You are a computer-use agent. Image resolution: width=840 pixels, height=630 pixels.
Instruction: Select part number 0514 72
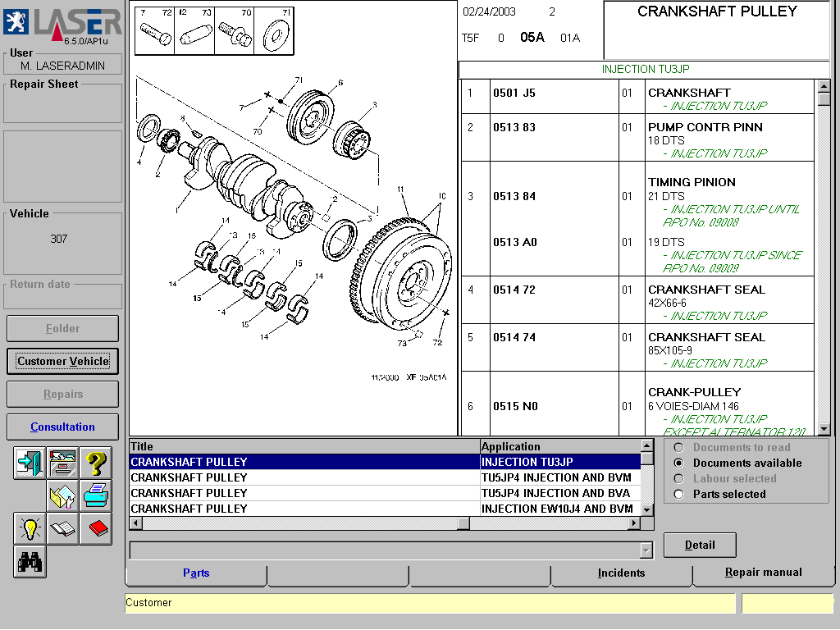coord(514,290)
